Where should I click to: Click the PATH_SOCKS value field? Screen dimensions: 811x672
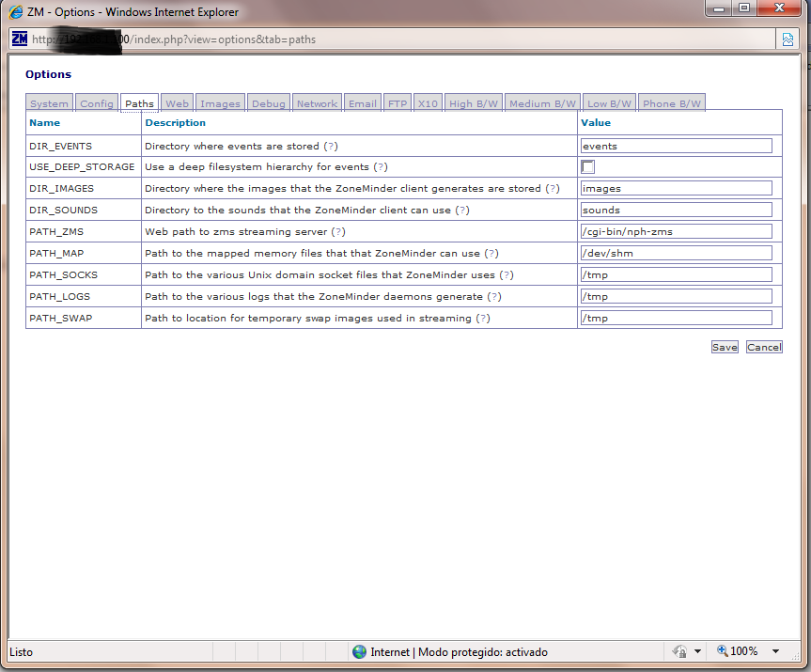(x=677, y=274)
